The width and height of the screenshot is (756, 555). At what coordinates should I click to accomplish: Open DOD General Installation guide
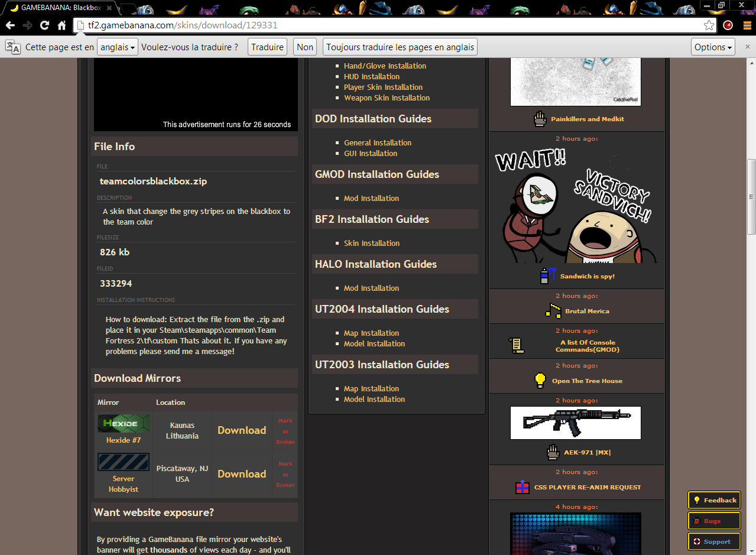378,142
